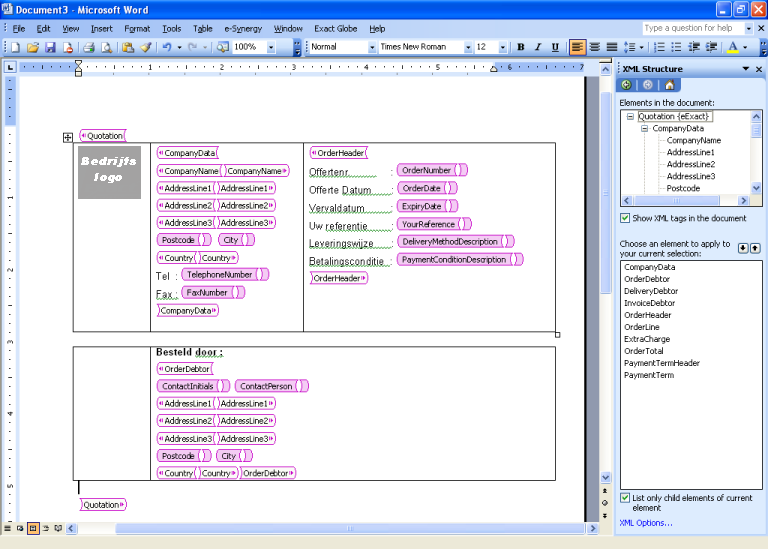Screen dimensions: 768x549
Task: Click the XML Options link
Action: (x=646, y=523)
